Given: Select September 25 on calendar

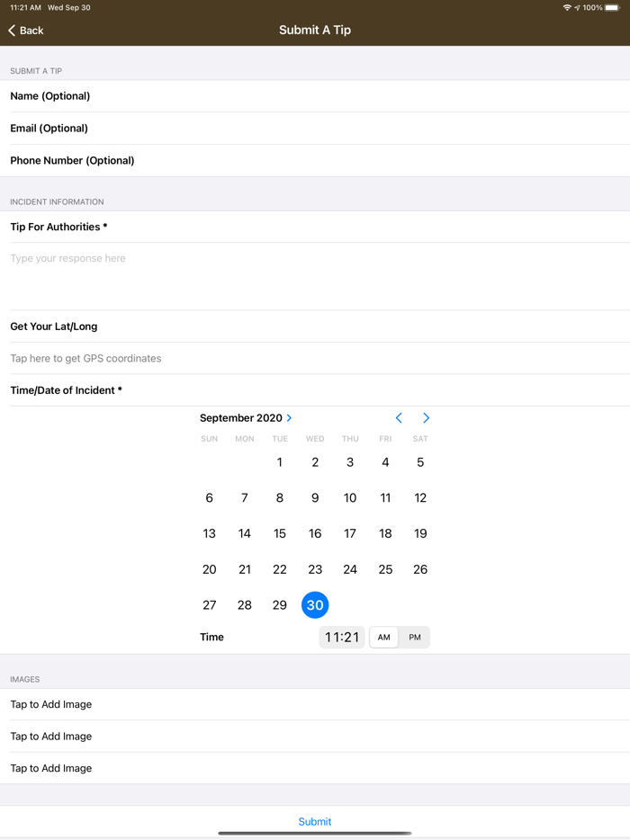Looking at the screenshot, I should [x=385, y=569].
